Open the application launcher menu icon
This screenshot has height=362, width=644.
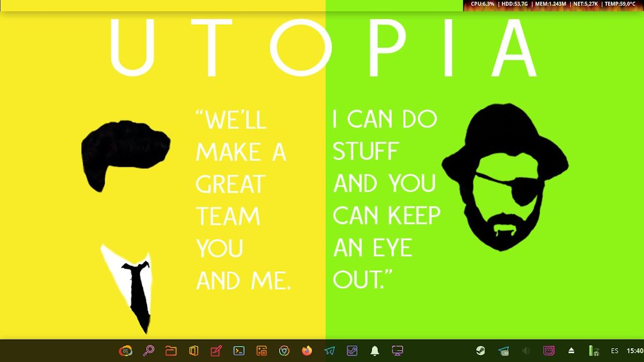126,351
